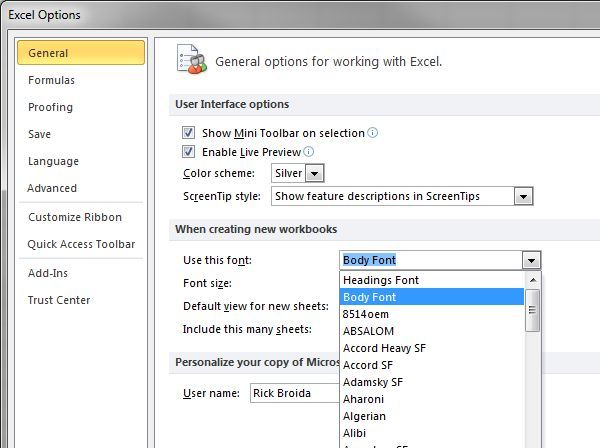Click the font list scrollbar thumb
The image size is (600, 448).
pyautogui.click(x=533, y=310)
